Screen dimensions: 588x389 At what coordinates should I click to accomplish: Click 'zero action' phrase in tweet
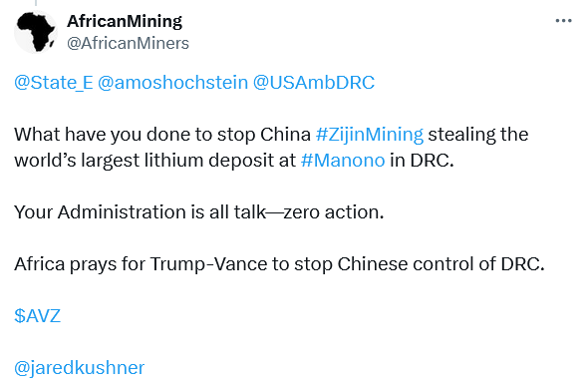tap(334, 212)
